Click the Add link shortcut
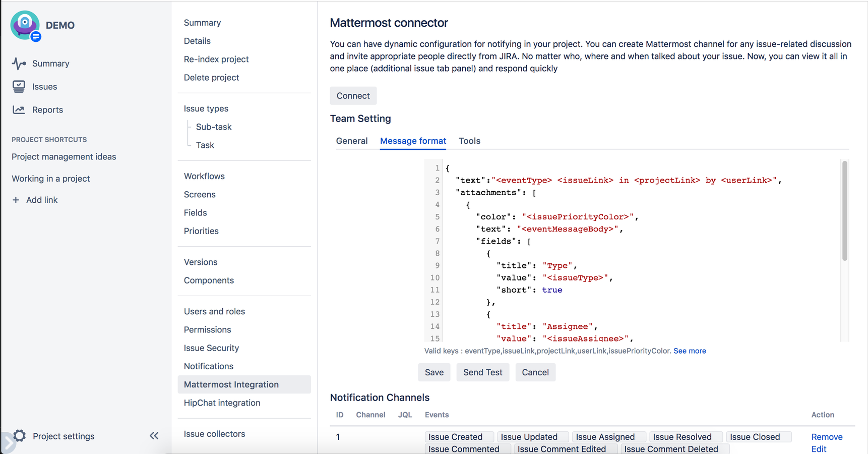The image size is (868, 454). click(42, 200)
